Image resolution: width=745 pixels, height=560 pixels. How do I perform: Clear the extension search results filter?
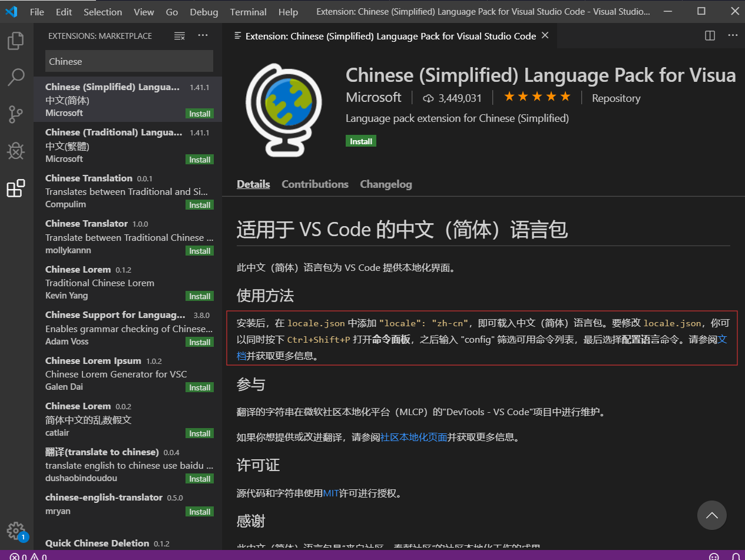(180, 35)
